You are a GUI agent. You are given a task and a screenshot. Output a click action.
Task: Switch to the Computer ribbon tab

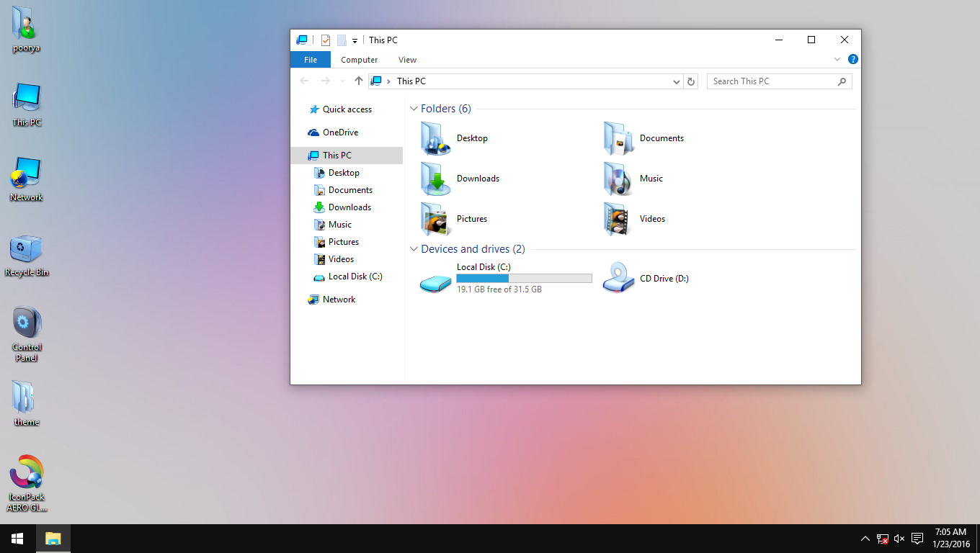pyautogui.click(x=359, y=60)
